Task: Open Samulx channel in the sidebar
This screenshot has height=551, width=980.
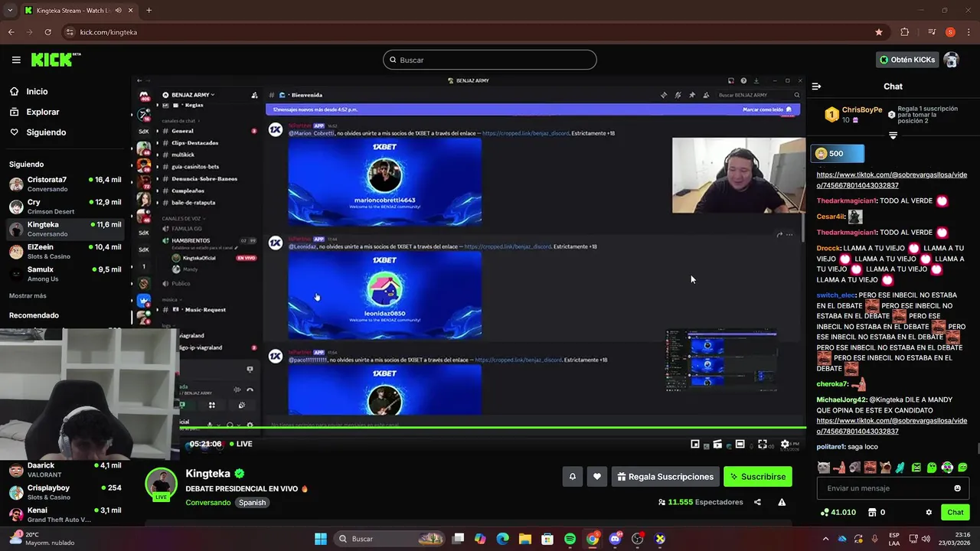Action: pos(65,274)
